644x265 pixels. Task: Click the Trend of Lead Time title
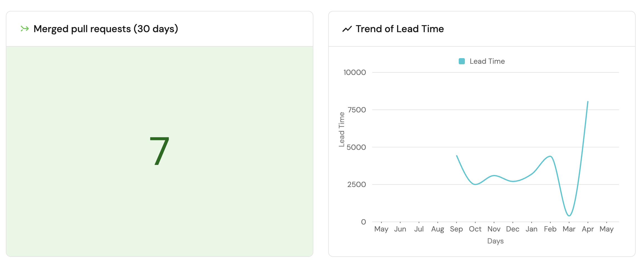click(x=400, y=29)
